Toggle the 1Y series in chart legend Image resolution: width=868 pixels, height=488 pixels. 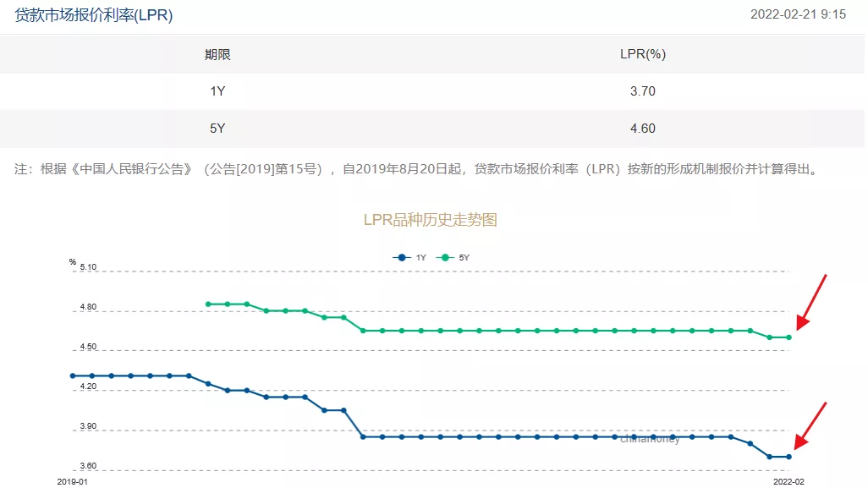click(x=410, y=257)
